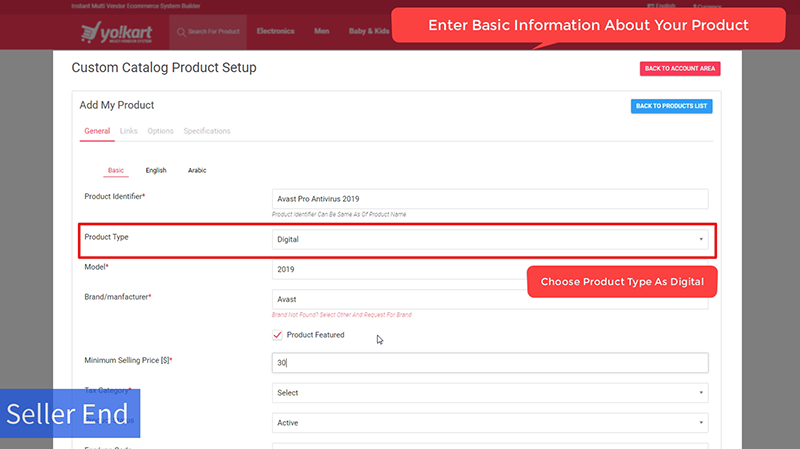Switch to the General tab
The height and width of the screenshot is (449, 800).
pos(97,131)
